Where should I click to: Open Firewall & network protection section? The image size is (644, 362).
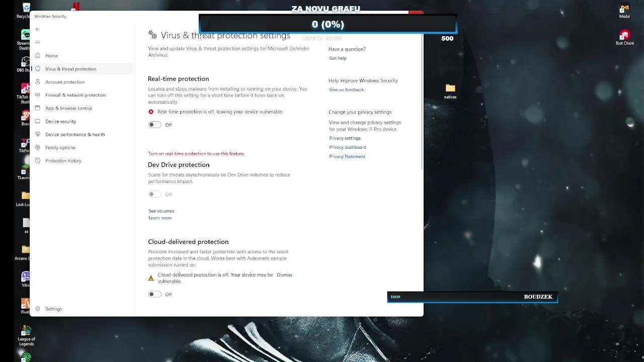(x=82, y=95)
